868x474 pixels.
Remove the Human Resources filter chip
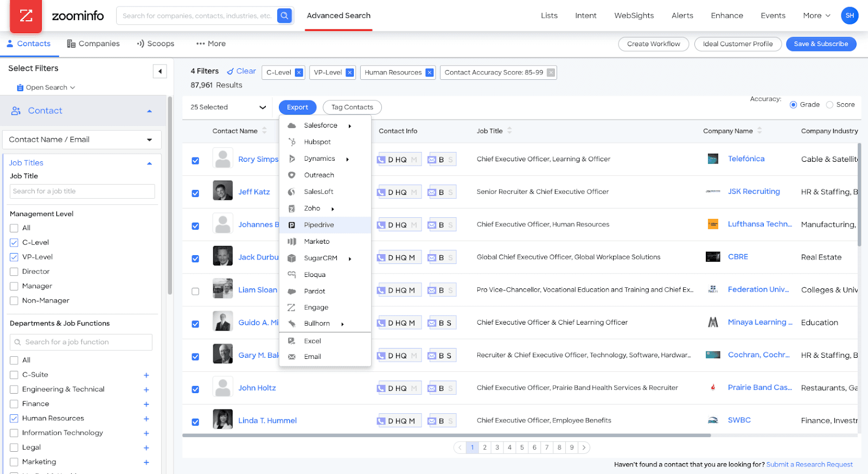(x=430, y=73)
